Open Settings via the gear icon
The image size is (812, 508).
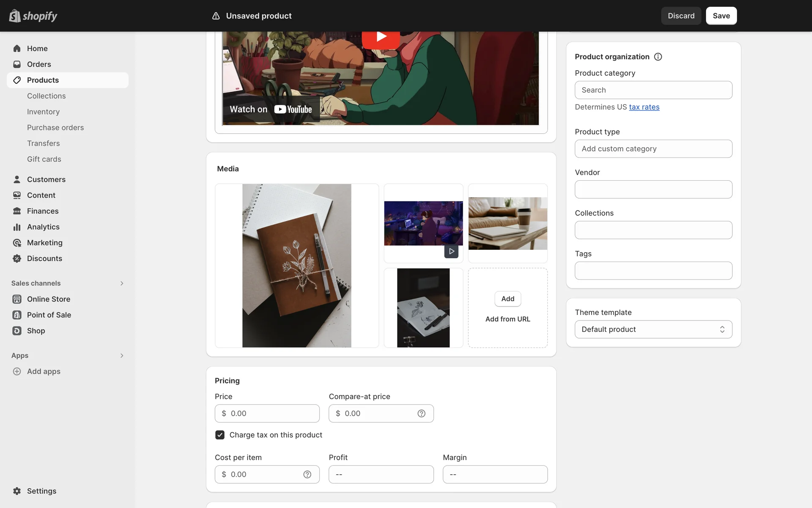click(x=17, y=491)
